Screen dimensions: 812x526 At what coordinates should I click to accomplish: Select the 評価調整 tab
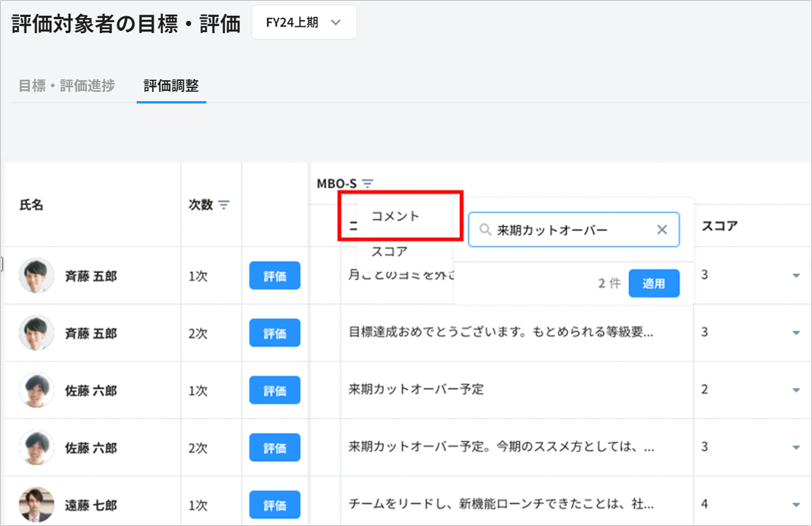(171, 86)
